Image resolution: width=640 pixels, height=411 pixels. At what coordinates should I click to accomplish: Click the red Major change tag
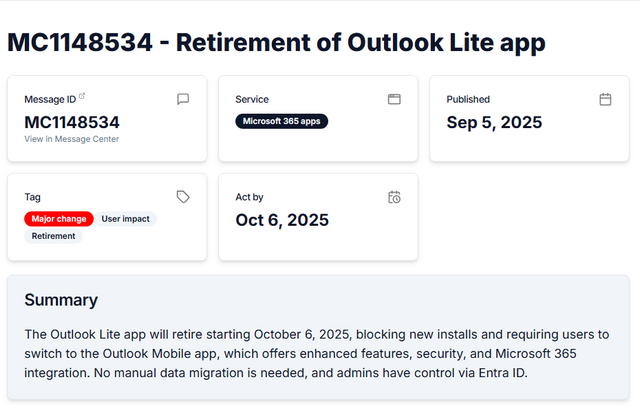coord(59,218)
